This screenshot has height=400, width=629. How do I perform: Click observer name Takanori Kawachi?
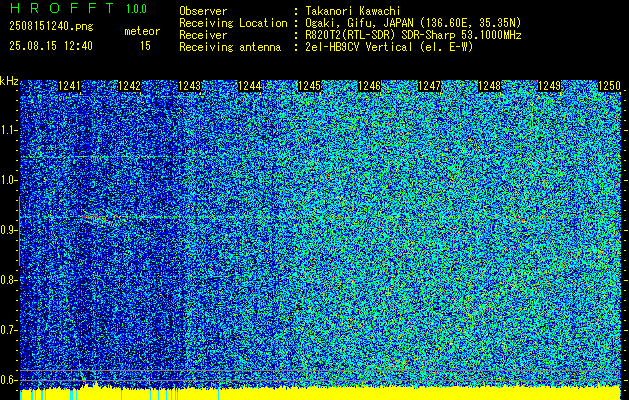[x=353, y=11]
